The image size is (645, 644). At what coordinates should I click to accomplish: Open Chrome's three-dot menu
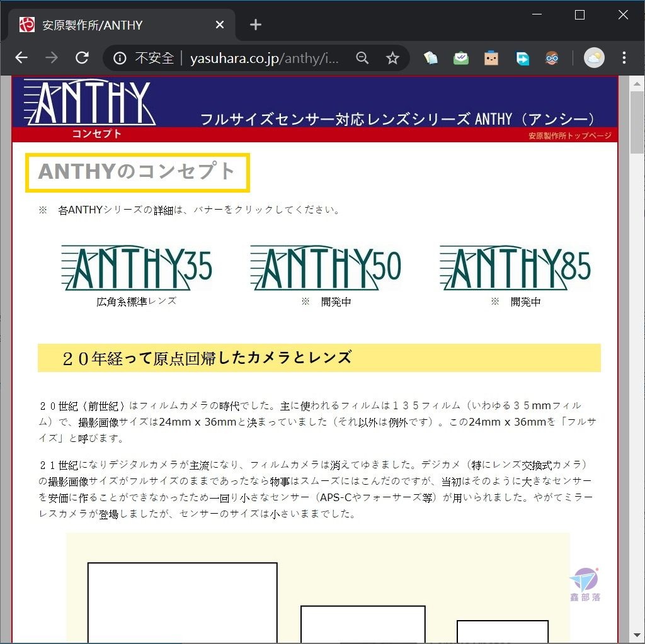[624, 58]
